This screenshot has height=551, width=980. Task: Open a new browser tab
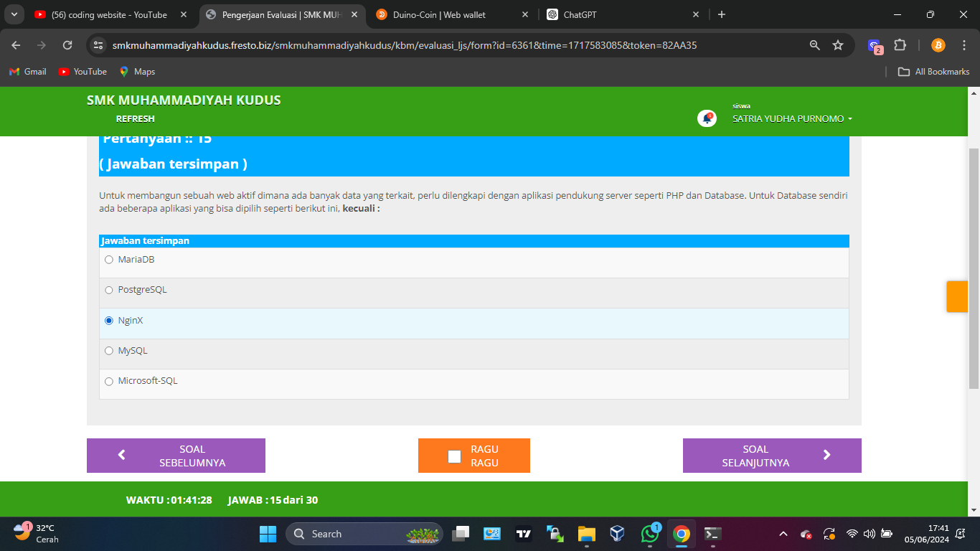click(722, 14)
